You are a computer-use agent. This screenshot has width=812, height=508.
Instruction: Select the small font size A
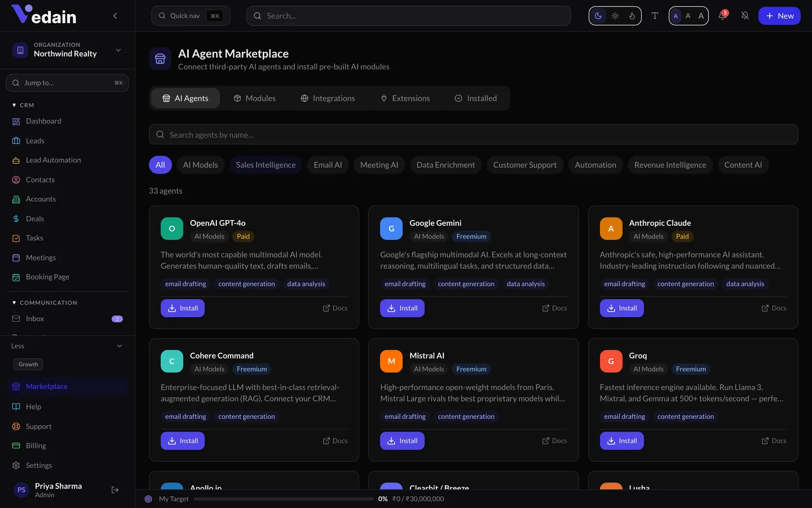[676, 16]
